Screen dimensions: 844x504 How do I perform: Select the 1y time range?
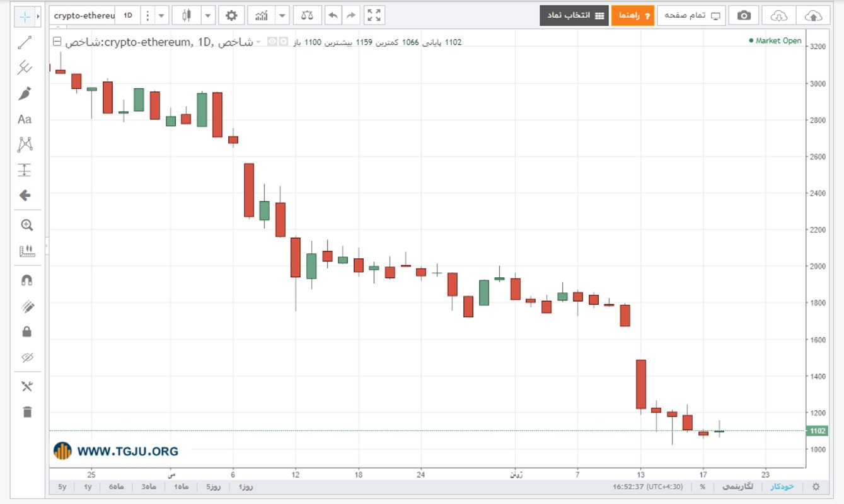88,486
